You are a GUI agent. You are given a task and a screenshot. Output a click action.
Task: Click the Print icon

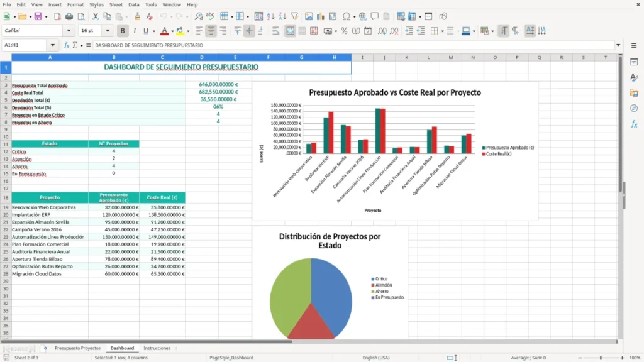click(x=69, y=16)
